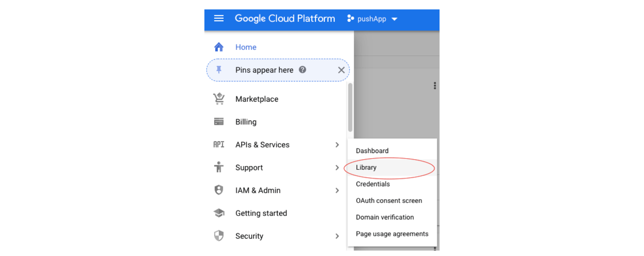Open the pins help question mark
Image resolution: width=644 pixels, height=256 pixels.
[x=302, y=70]
